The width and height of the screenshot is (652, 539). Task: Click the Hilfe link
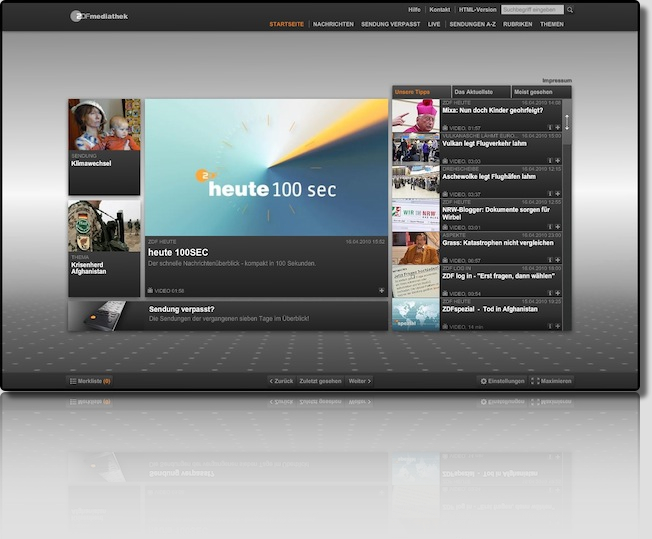[414, 10]
